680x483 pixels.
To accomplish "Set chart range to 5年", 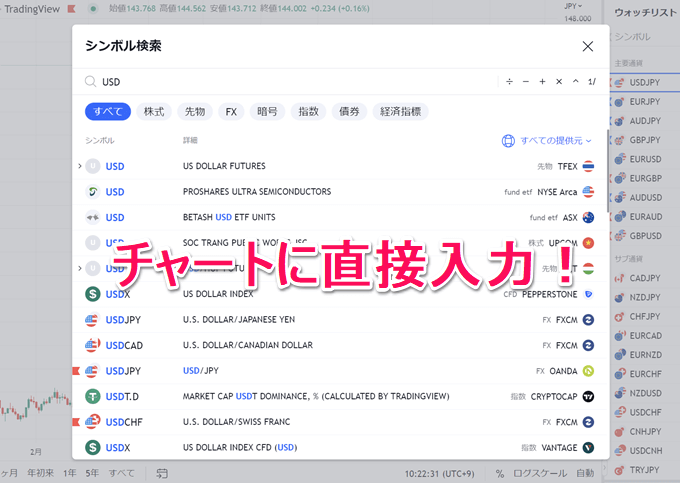I will [x=92, y=473].
